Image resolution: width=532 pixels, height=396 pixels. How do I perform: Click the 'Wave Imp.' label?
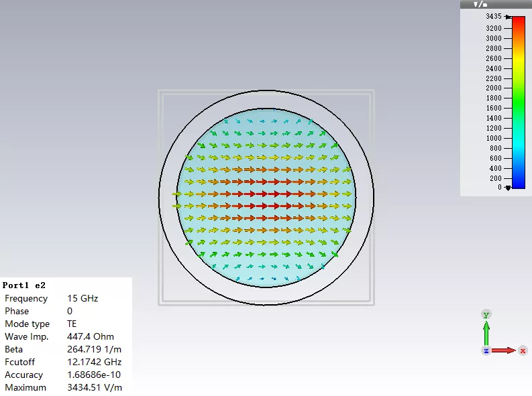pos(27,337)
